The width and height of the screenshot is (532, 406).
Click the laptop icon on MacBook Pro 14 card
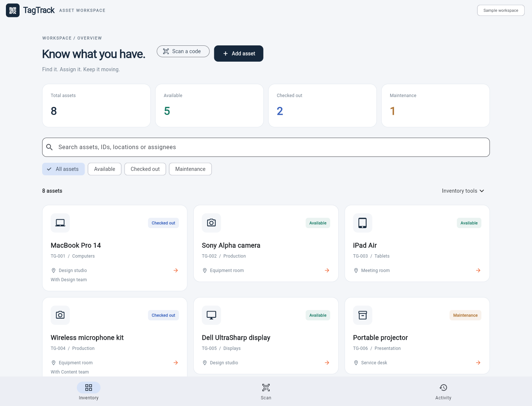tap(60, 223)
